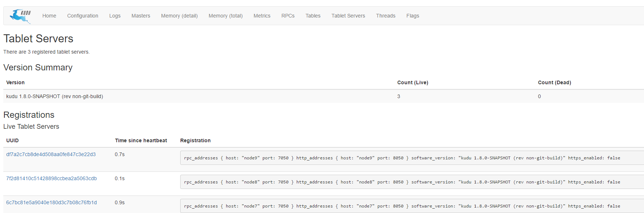Click the Kudu logo icon

tap(20, 16)
